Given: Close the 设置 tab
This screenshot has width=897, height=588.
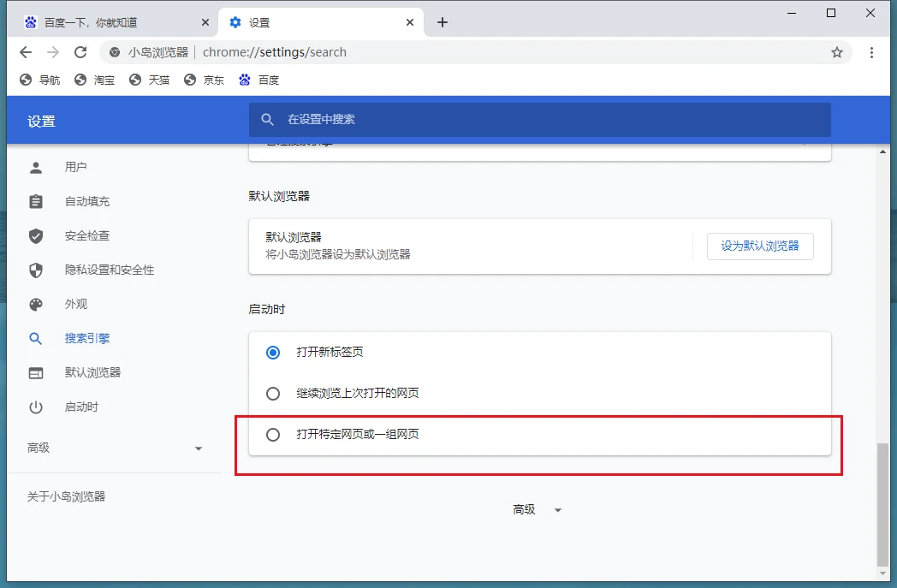Looking at the screenshot, I should tap(410, 22).
